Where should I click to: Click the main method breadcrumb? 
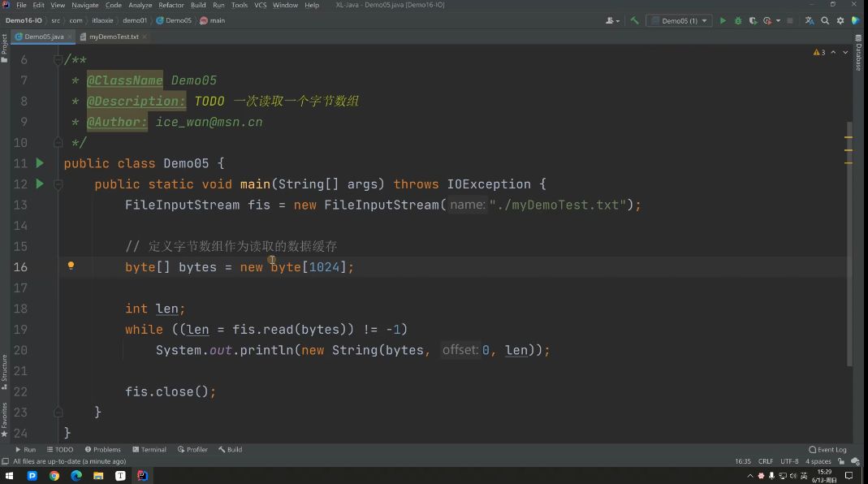pyautogui.click(x=213, y=20)
